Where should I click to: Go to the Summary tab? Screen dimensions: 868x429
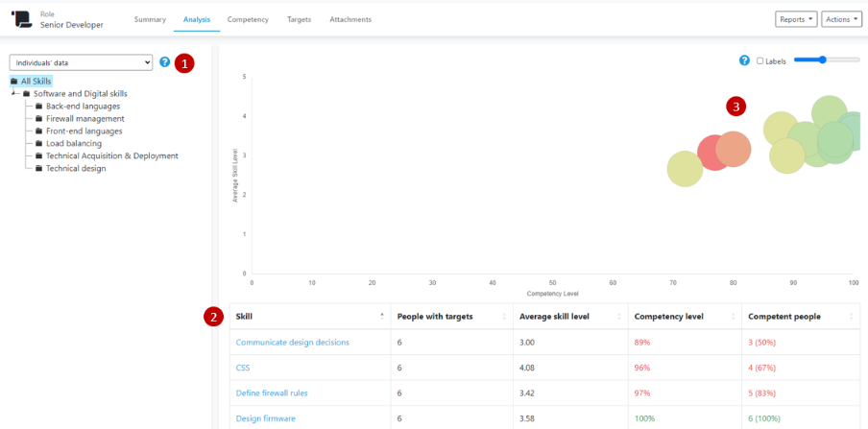(x=150, y=19)
